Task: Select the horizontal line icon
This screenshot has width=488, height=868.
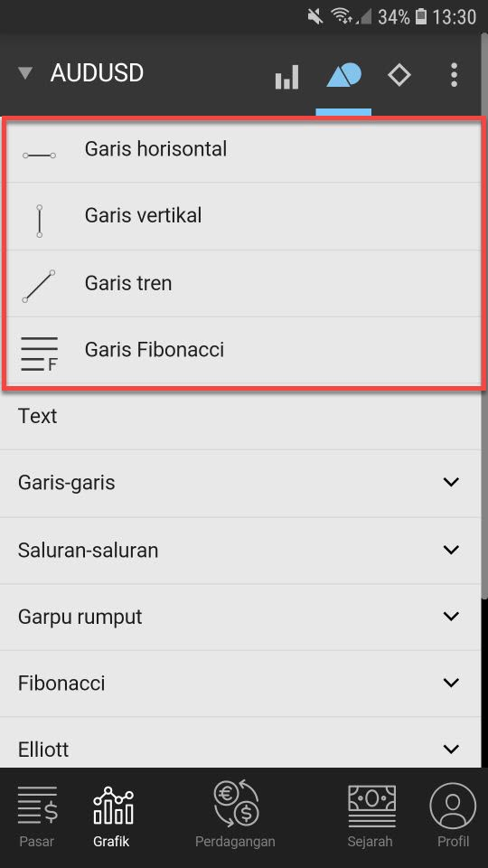Action: (x=39, y=156)
